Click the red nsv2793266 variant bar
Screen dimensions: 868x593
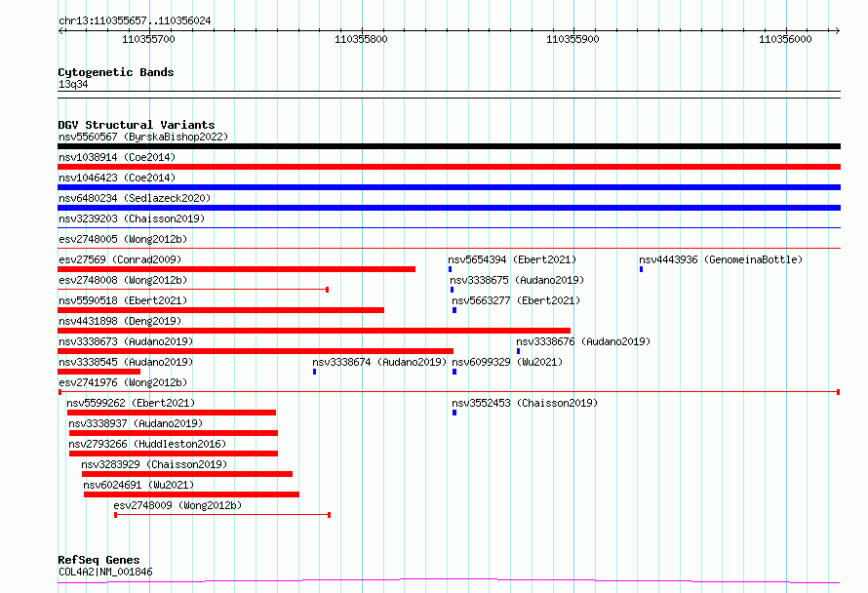point(174,454)
